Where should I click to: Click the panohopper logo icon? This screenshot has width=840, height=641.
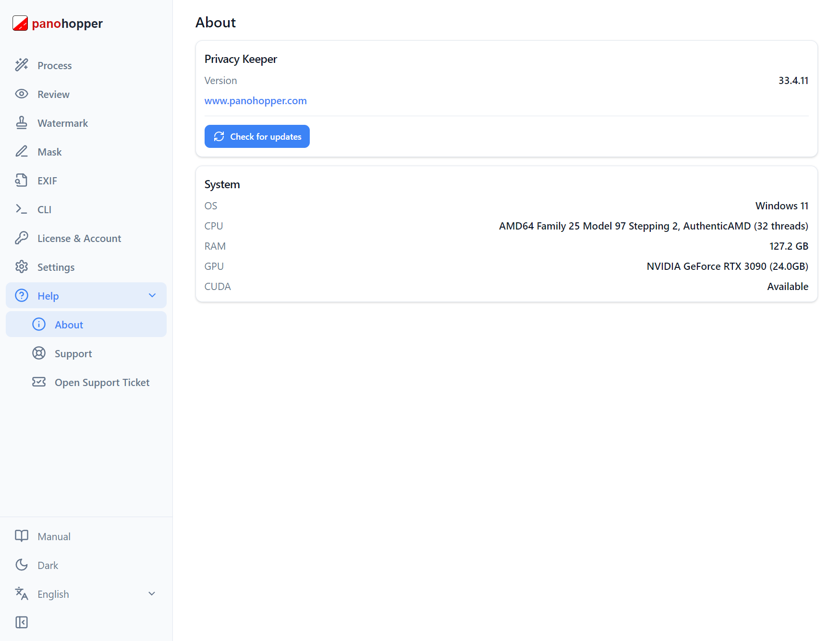pyautogui.click(x=20, y=23)
